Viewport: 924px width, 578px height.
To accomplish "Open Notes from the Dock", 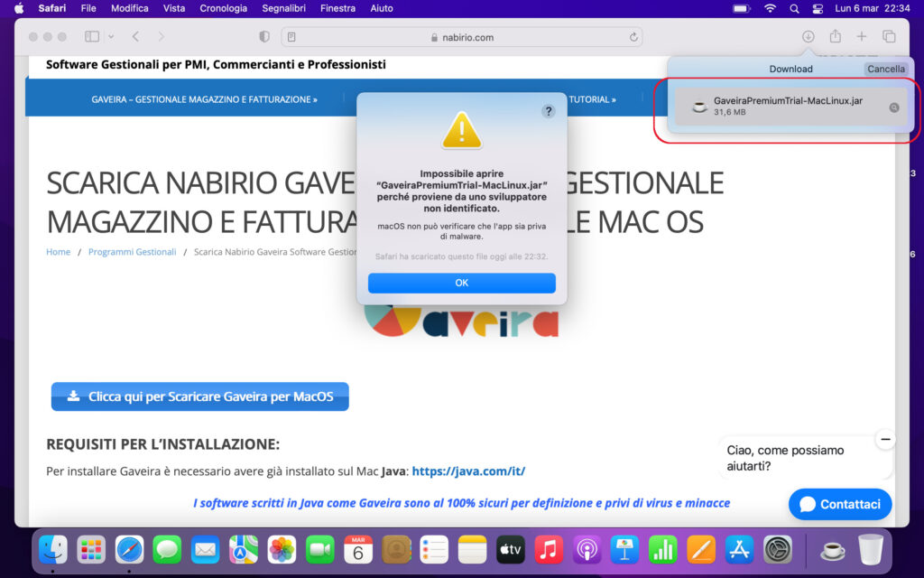I will pyautogui.click(x=472, y=550).
